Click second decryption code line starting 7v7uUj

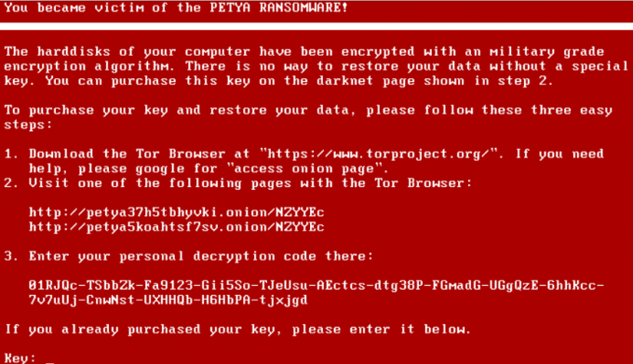pos(168,301)
